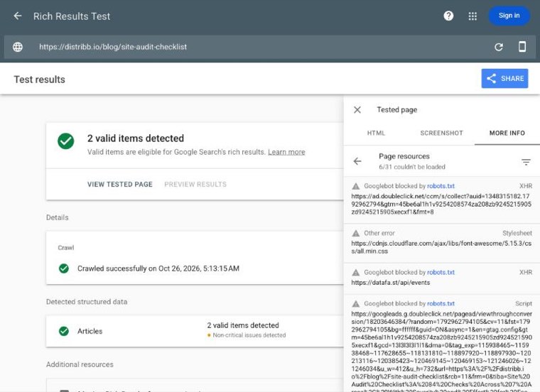Click the large green check beside valid items detected

click(x=66, y=141)
